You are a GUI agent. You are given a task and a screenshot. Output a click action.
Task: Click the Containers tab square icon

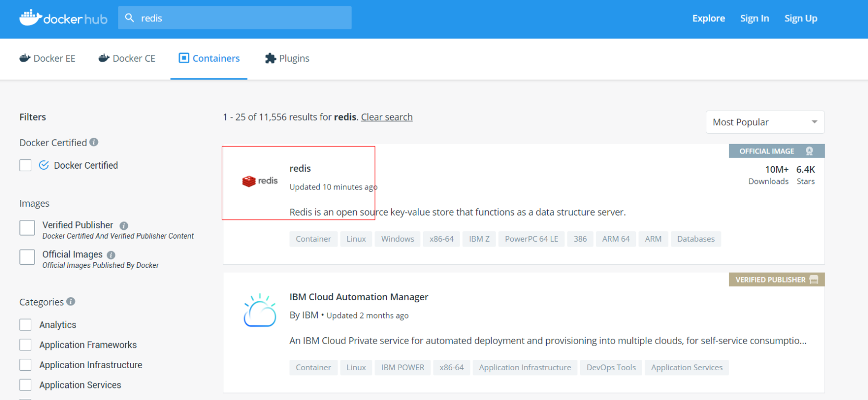[x=184, y=58]
